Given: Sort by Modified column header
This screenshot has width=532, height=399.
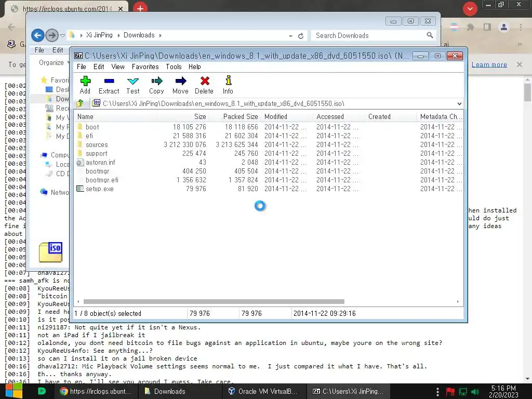Looking at the screenshot, I should click(x=287, y=117).
